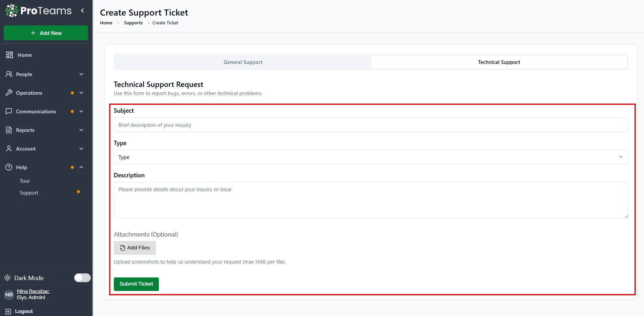Select the Technical Support tab

tap(499, 62)
